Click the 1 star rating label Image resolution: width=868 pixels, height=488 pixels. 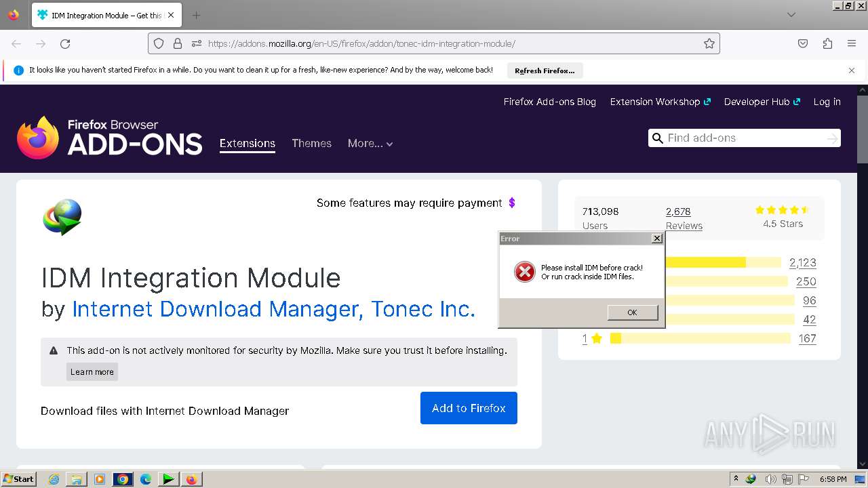pyautogui.click(x=592, y=338)
